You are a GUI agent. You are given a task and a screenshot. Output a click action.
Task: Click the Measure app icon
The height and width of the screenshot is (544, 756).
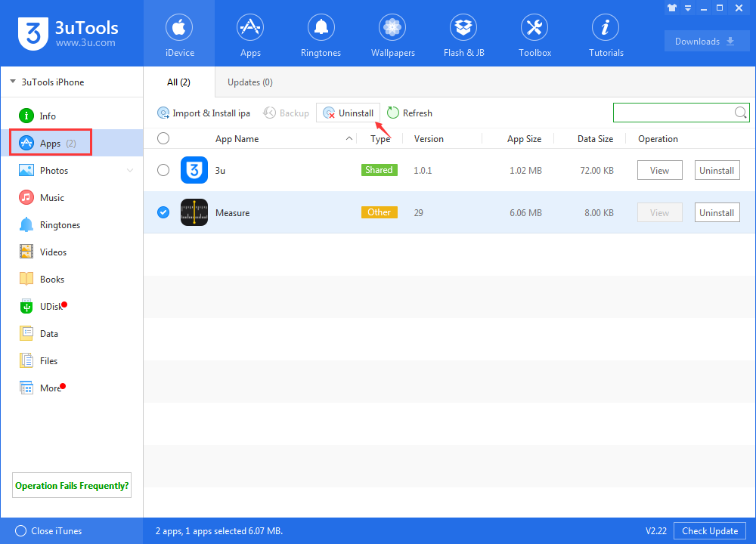point(194,212)
